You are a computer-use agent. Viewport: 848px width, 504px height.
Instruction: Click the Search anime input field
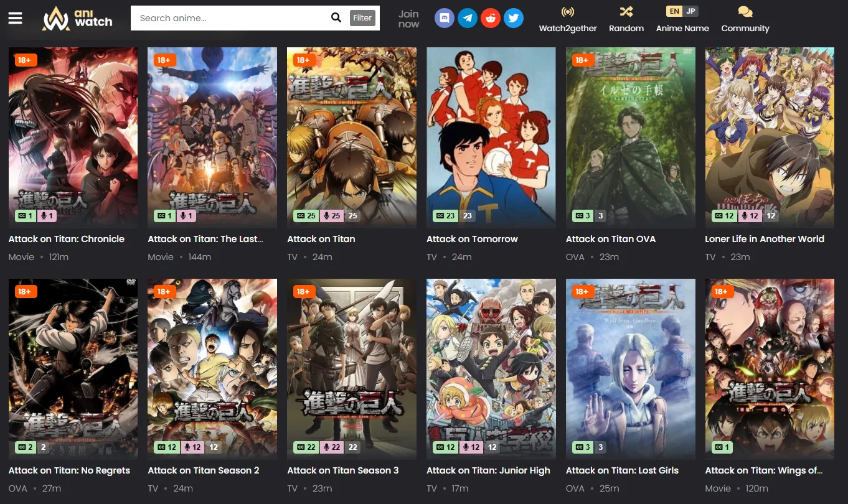pos(230,18)
